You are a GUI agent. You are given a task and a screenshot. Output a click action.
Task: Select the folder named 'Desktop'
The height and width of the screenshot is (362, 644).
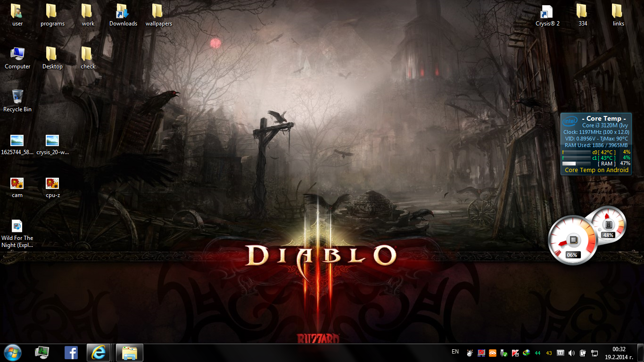click(52, 58)
